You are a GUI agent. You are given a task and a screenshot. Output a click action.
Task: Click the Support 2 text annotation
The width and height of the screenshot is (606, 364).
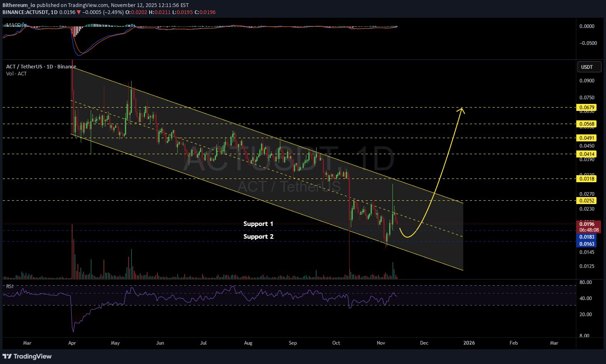pos(258,237)
